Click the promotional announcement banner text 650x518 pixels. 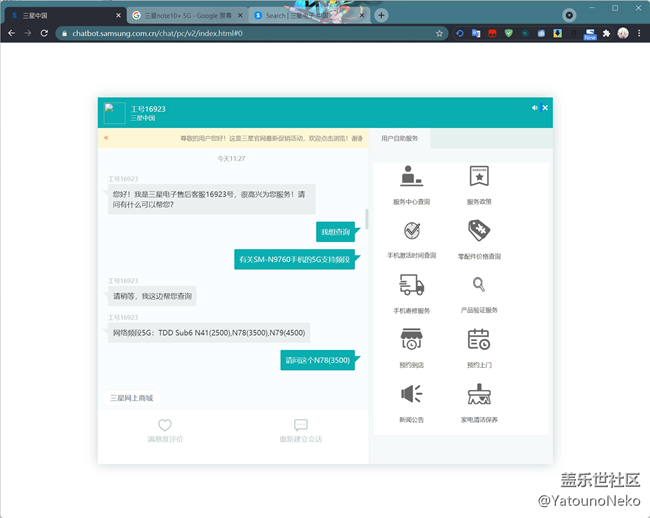pyautogui.click(x=271, y=138)
